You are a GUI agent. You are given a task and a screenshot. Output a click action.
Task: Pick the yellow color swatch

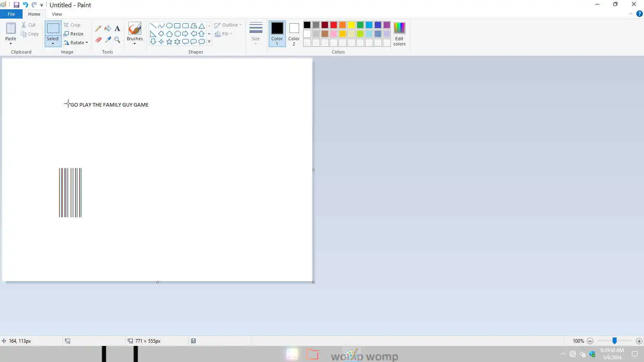(351, 25)
